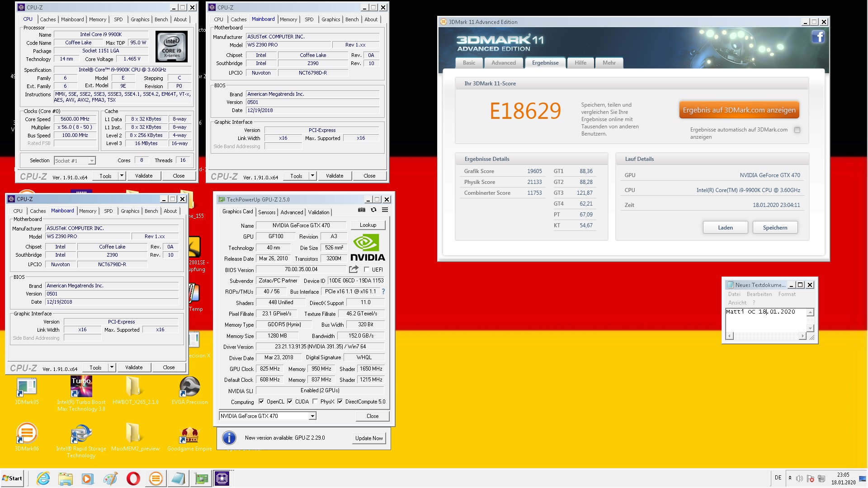Click Notepad vertical scrollbar up arrow
868x488 pixels.
coord(810,312)
